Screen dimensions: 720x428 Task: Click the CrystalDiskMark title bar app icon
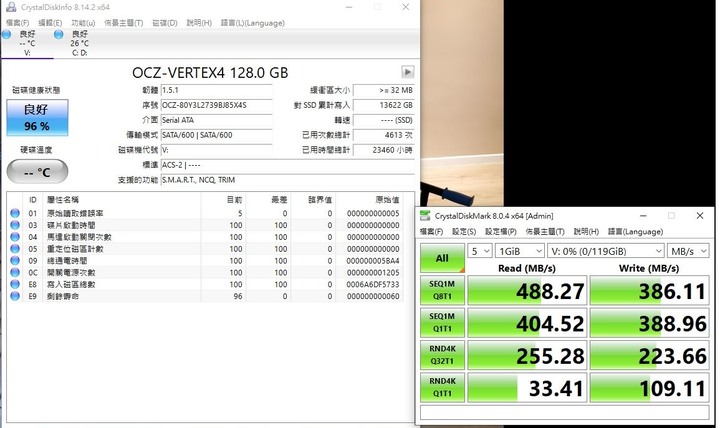point(425,216)
